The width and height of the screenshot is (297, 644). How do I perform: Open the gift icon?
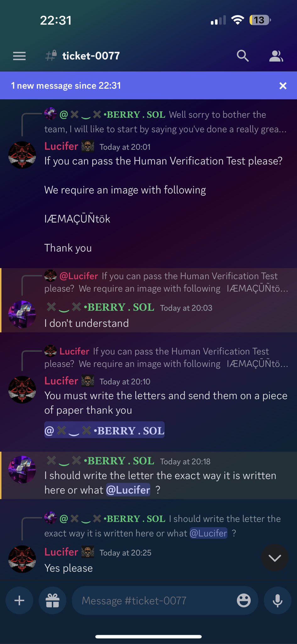(x=52, y=600)
